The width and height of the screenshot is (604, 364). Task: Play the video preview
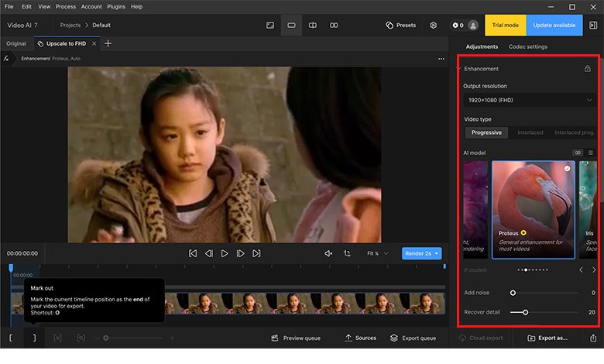225,253
